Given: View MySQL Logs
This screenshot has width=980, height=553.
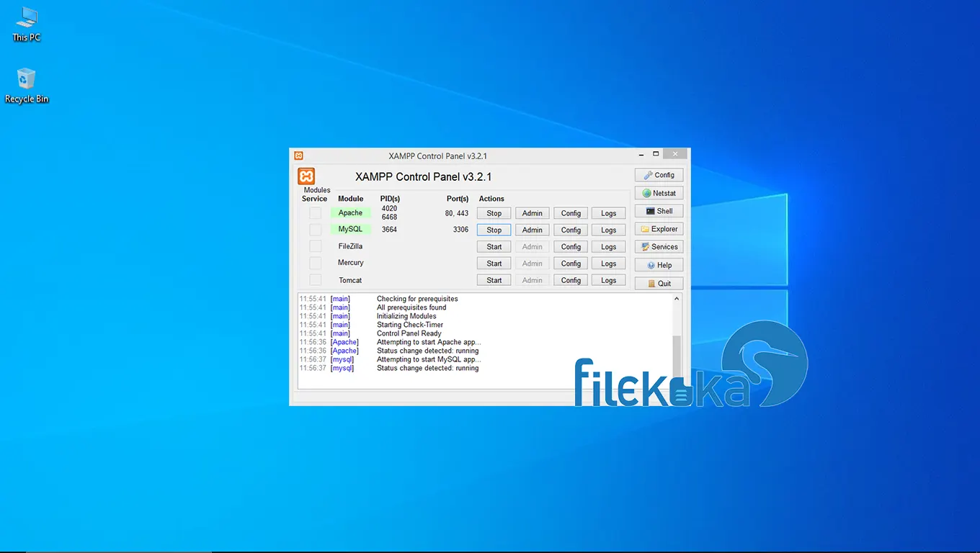Looking at the screenshot, I should click(609, 230).
